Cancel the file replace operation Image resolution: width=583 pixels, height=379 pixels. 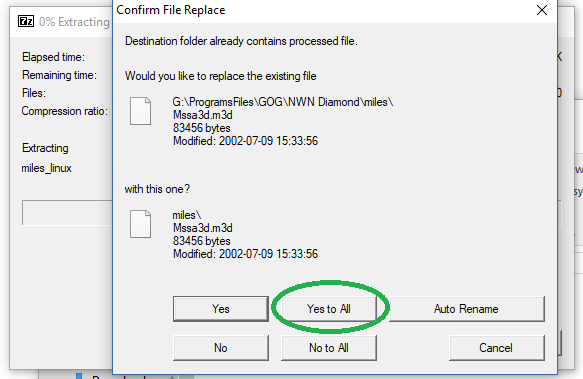point(496,348)
